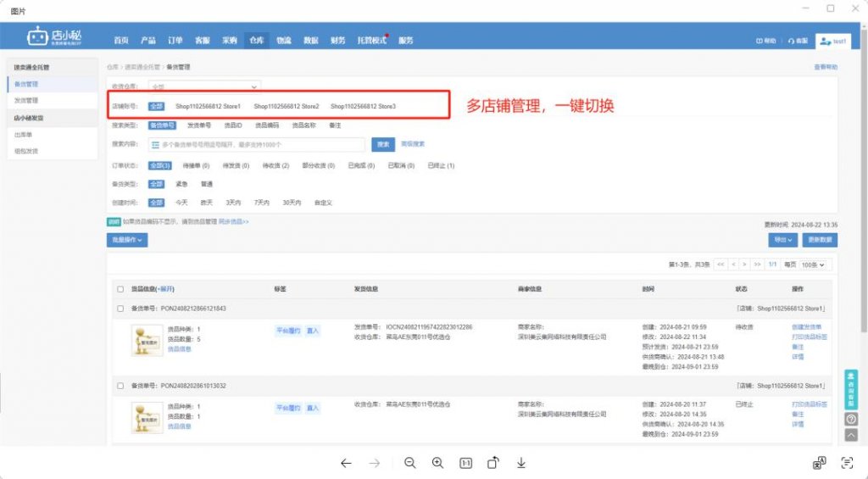Open the 高级搜索 advanced search link

coord(413,144)
